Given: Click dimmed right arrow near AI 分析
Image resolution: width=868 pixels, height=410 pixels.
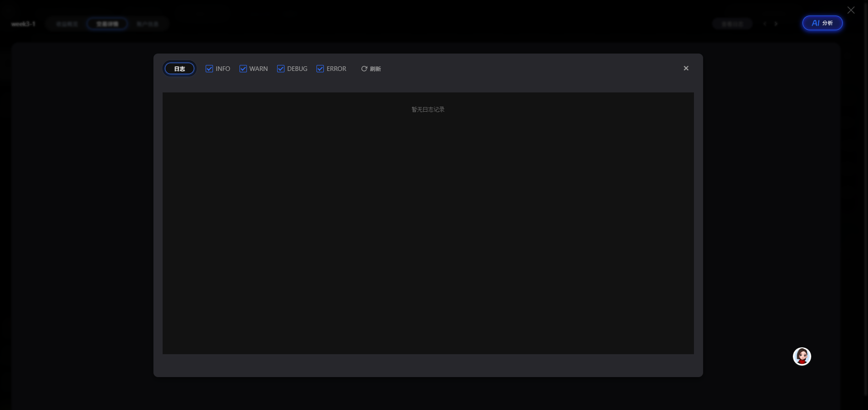Looking at the screenshot, I should [x=776, y=24].
